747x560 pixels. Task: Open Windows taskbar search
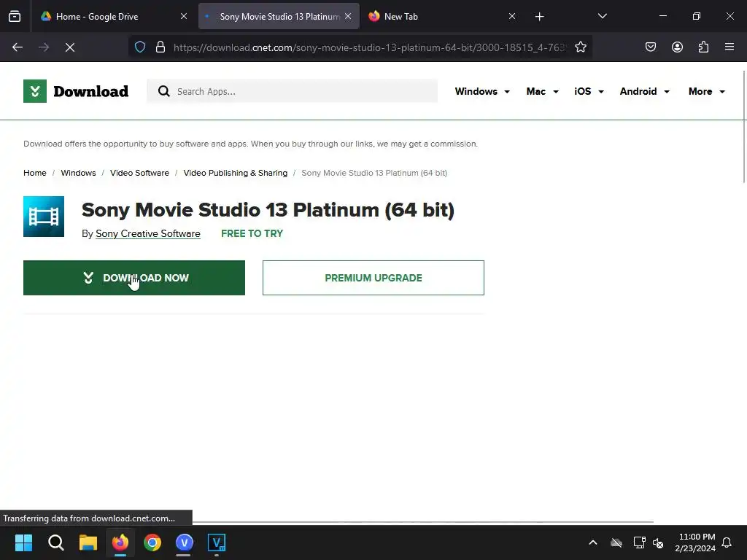55,542
